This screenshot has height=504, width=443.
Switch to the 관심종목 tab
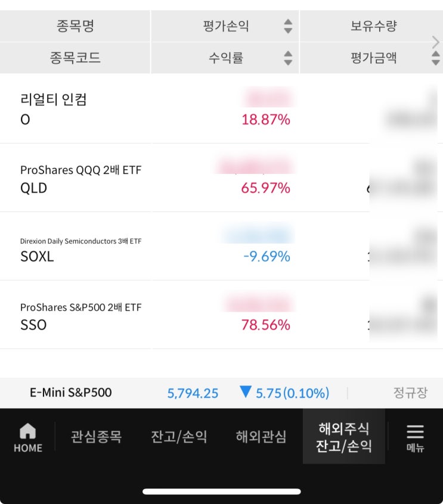(x=95, y=435)
